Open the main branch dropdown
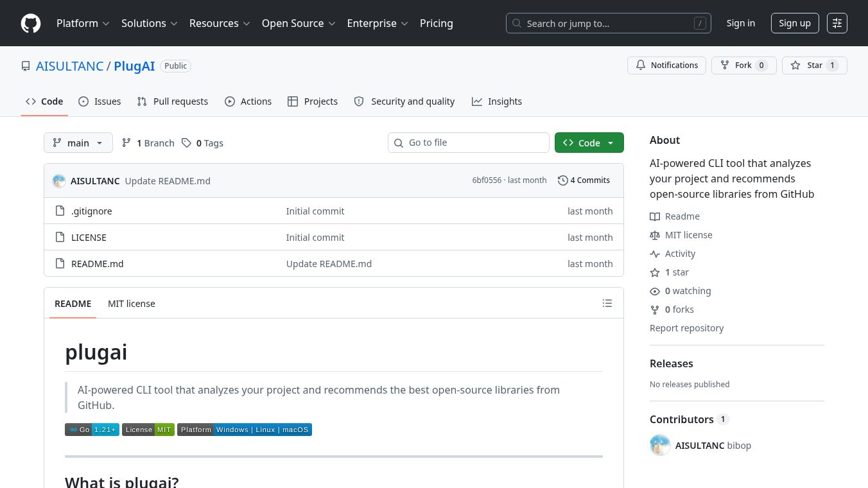 pyautogui.click(x=78, y=143)
